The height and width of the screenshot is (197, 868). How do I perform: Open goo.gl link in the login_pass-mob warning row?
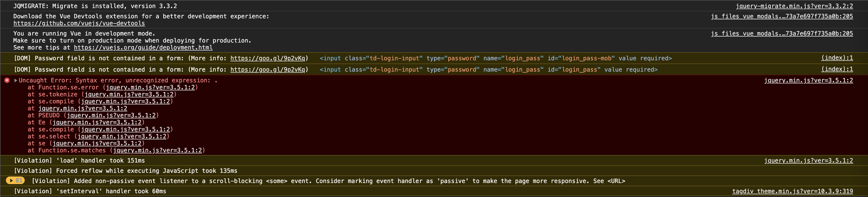pos(267,58)
